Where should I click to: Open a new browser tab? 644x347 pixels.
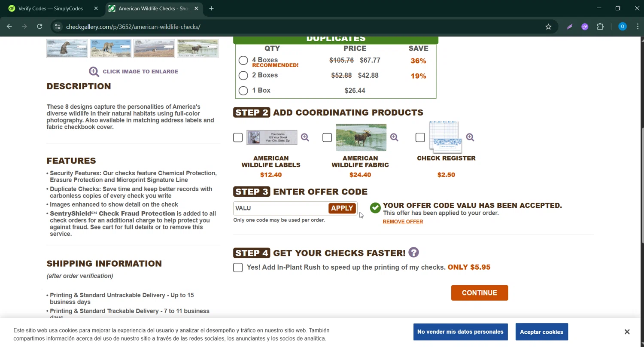point(211,8)
